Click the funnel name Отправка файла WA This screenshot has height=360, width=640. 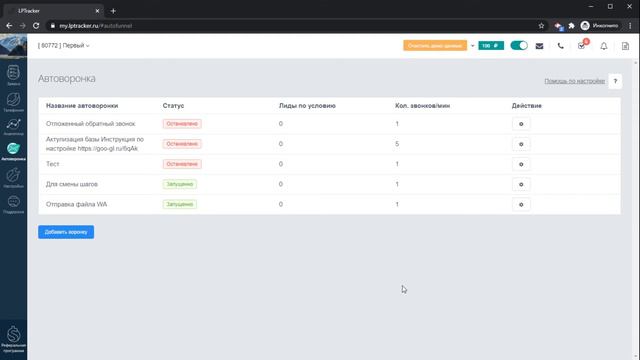point(76,204)
